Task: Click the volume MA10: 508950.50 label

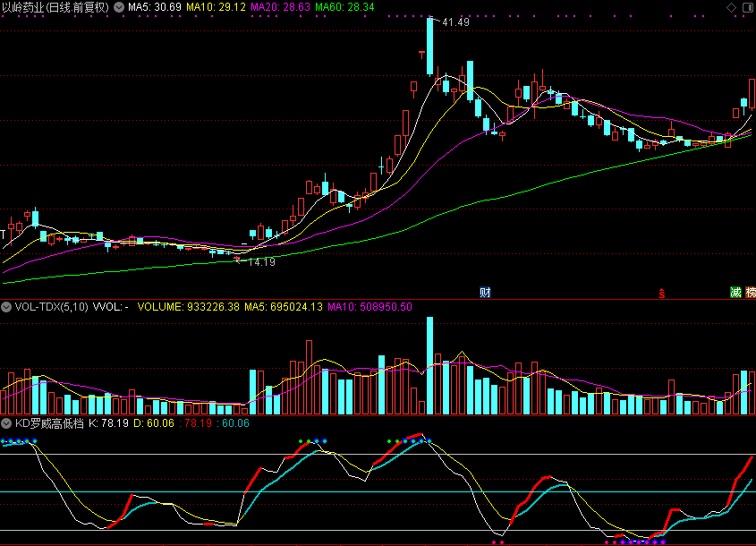Action: point(370,307)
